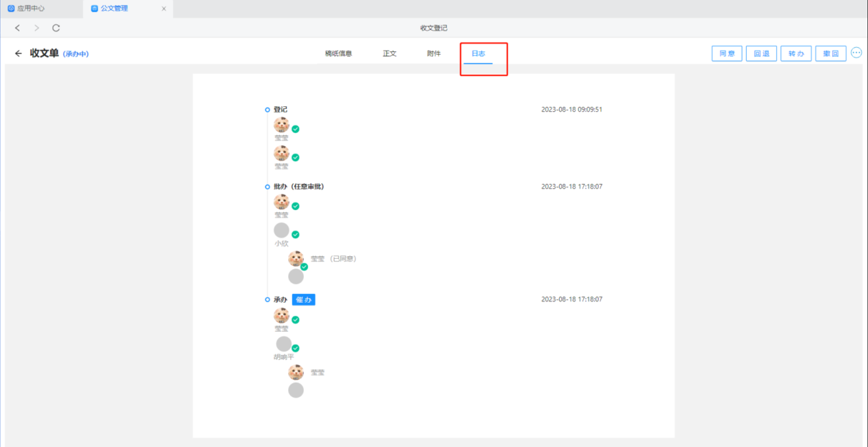Open the more options ellipsis icon
Screen dimensions: 868x447
tap(856, 53)
